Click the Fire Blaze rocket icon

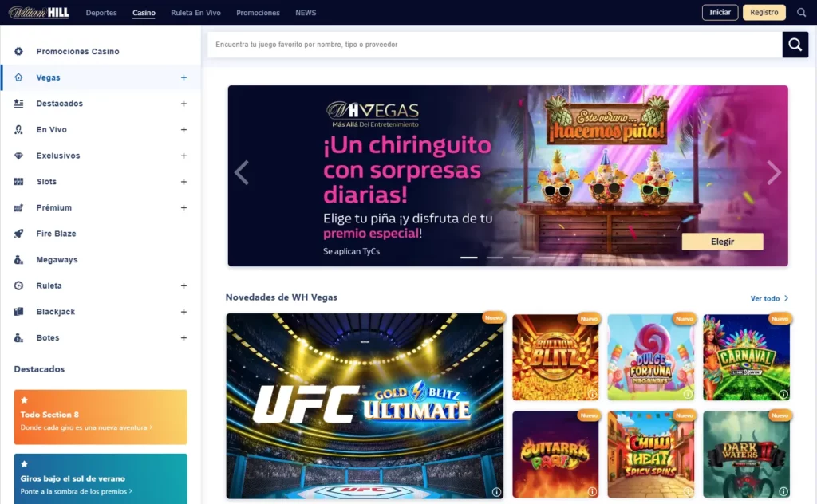tap(19, 233)
